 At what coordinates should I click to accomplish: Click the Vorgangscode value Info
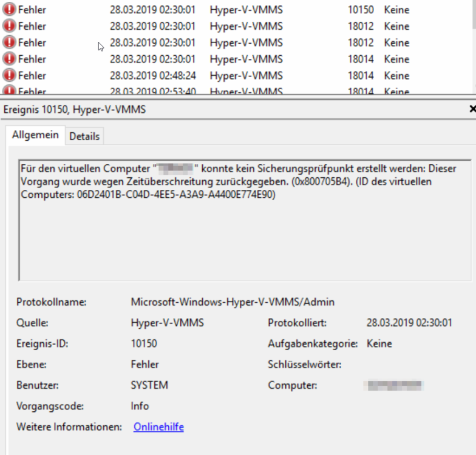click(x=140, y=406)
